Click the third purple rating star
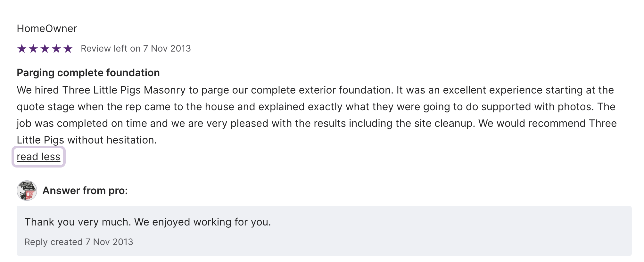Viewport: 644px width, 262px height. pos(45,49)
